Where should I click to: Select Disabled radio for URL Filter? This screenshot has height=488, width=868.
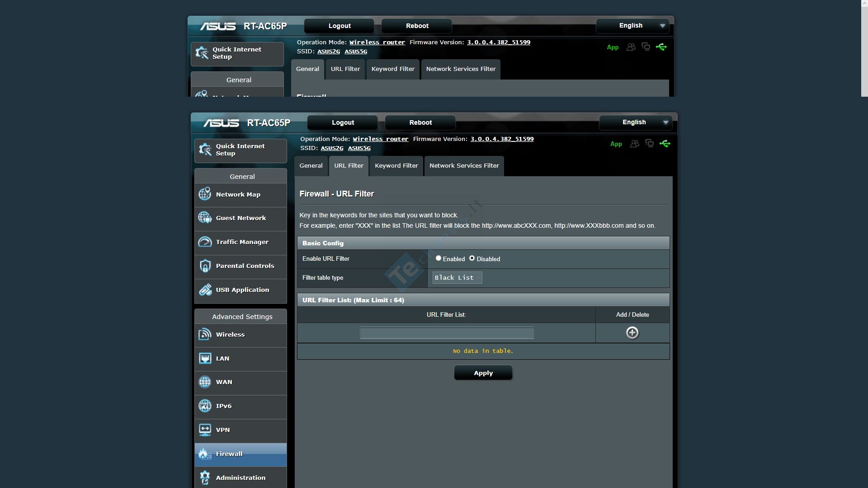472,258
